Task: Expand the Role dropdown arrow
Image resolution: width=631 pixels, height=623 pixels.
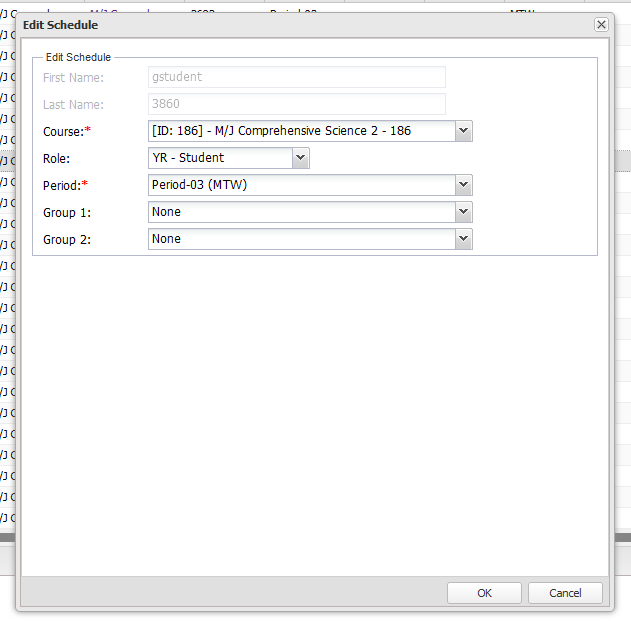Action: 301,158
